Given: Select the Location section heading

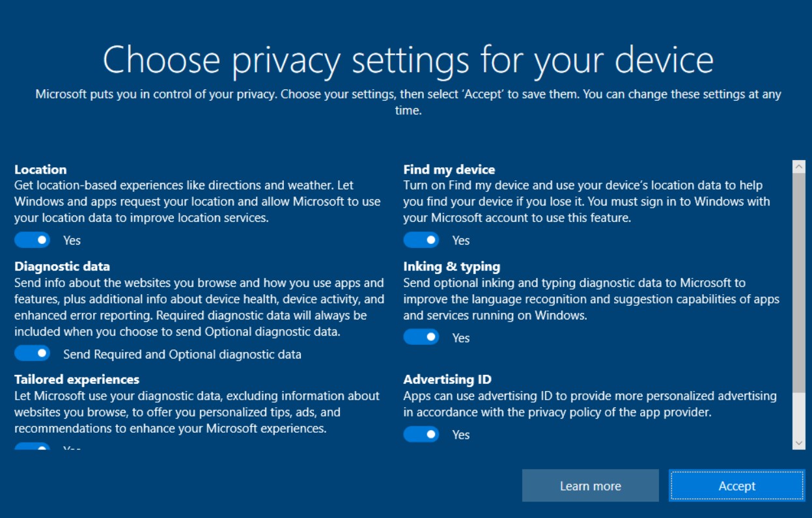Looking at the screenshot, I should click(x=40, y=169).
